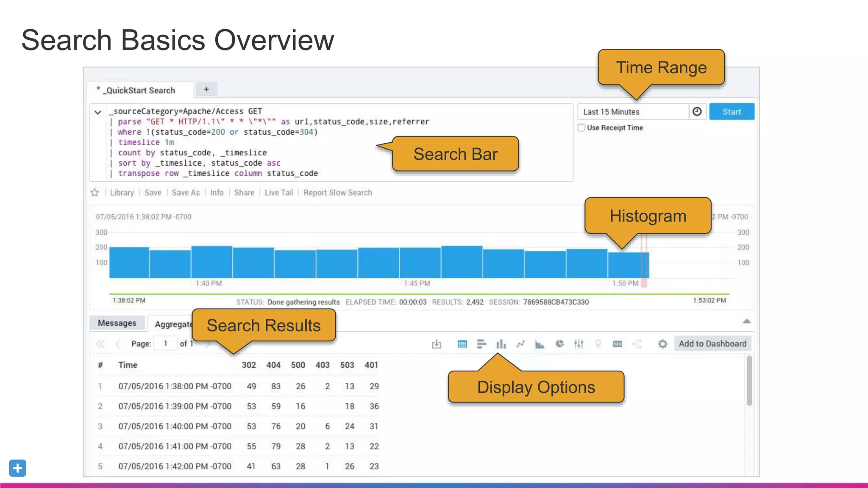Viewport: 868px width, 488px height.
Task: Click the session ID 7869588CB473C330
Action: pyautogui.click(x=556, y=302)
